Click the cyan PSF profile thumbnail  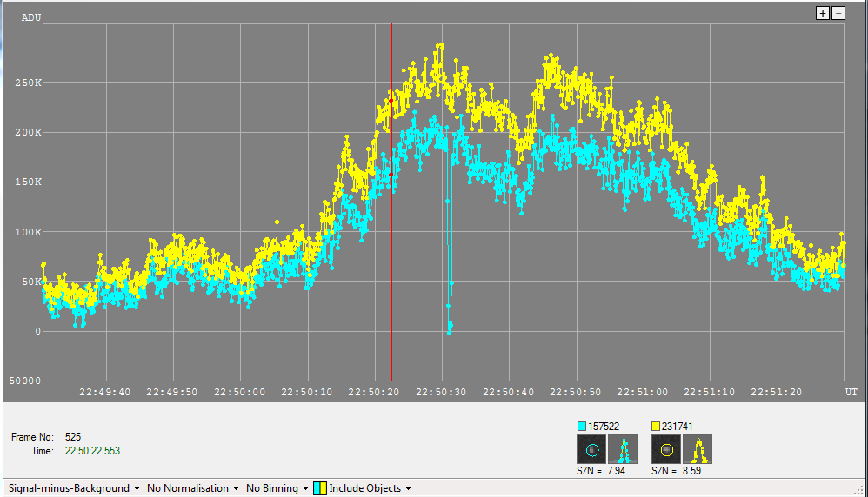(x=623, y=449)
